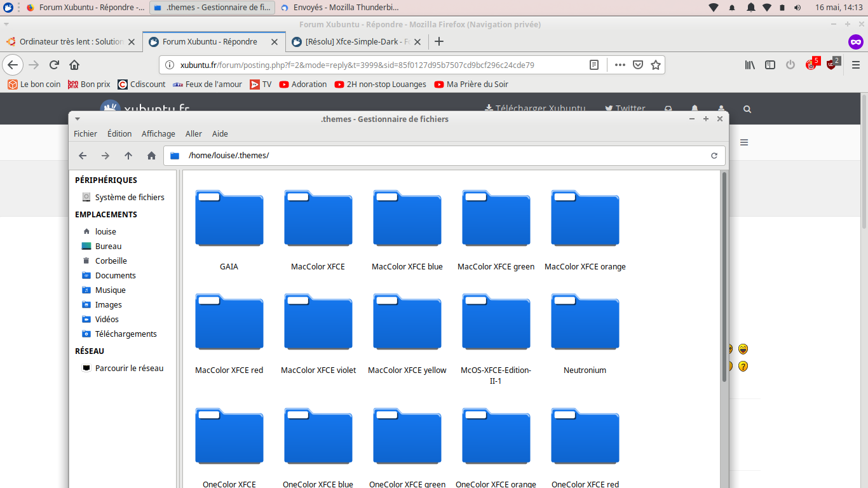Open the Le bon coin bookmark
The width and height of the screenshot is (868, 488).
(x=34, y=84)
